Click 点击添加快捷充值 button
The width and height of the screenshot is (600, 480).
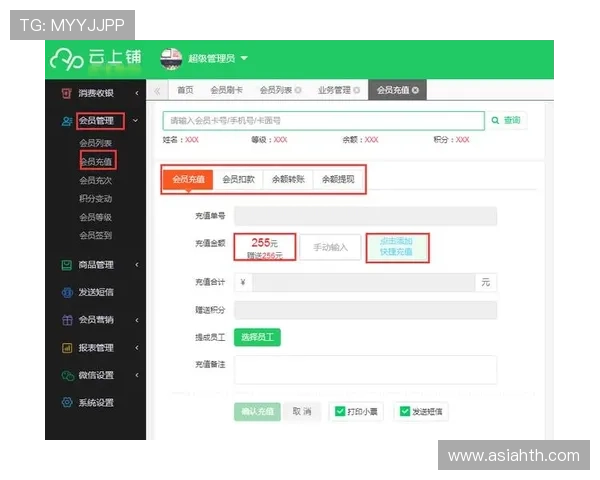pyautogui.click(x=397, y=247)
